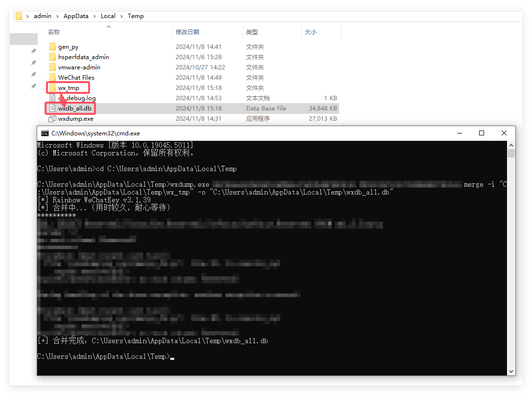This screenshot has height=395, width=532.
Task: Select the wxdump.exe file name
Action: pyautogui.click(x=76, y=119)
